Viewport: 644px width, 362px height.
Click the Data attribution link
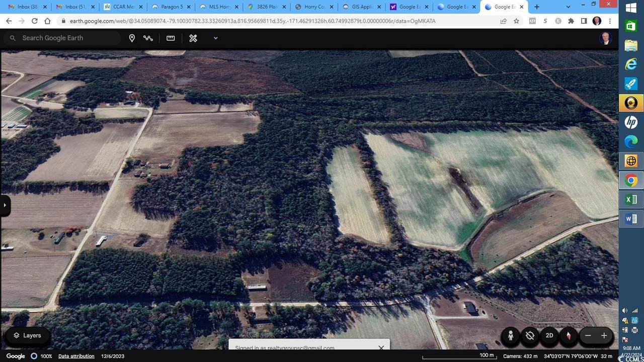[76, 356]
